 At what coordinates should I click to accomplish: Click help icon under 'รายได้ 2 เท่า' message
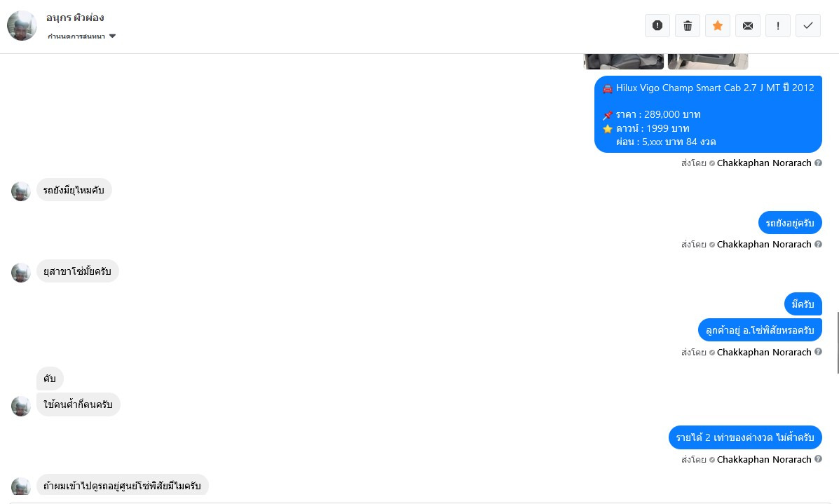818,459
